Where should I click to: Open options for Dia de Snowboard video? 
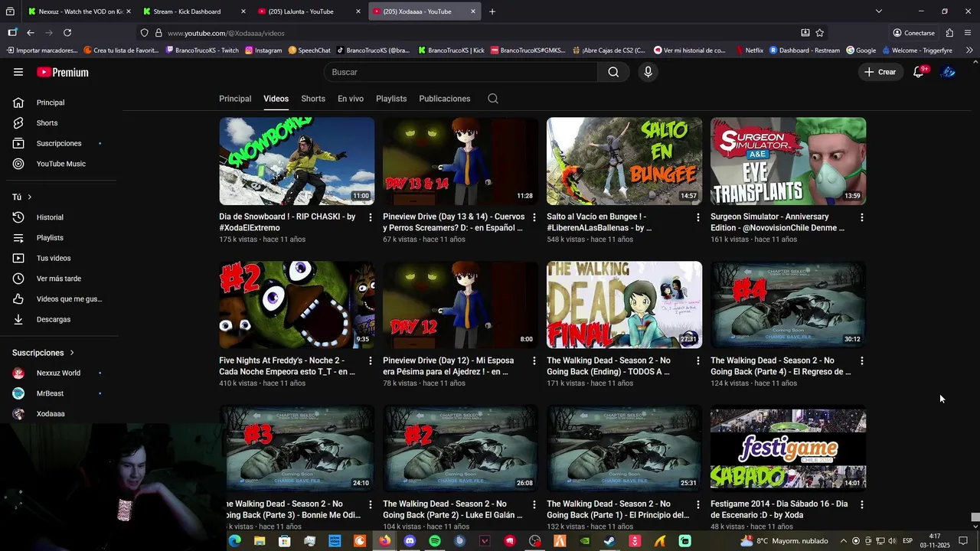click(371, 217)
